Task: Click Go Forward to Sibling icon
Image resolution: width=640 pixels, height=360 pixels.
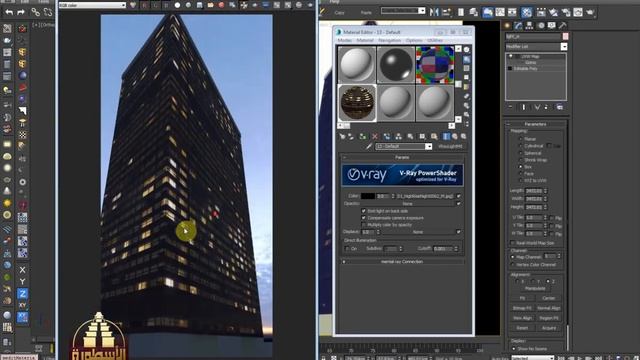Action: 463,136
